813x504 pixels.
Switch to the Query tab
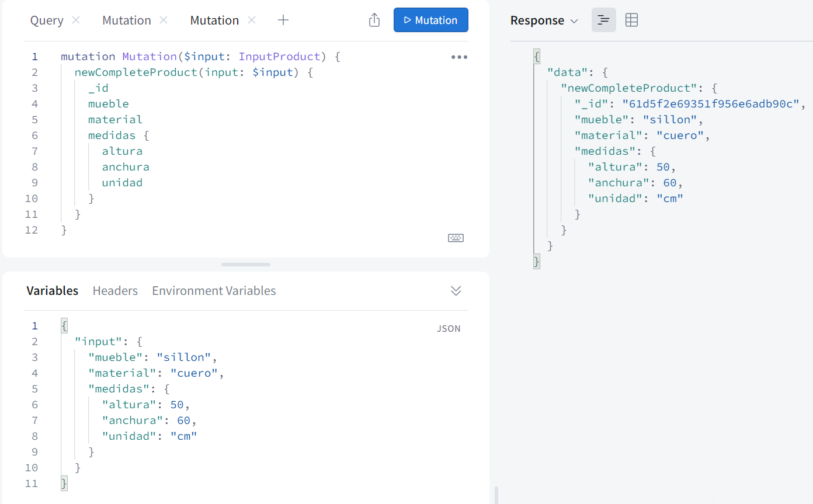[x=47, y=20]
